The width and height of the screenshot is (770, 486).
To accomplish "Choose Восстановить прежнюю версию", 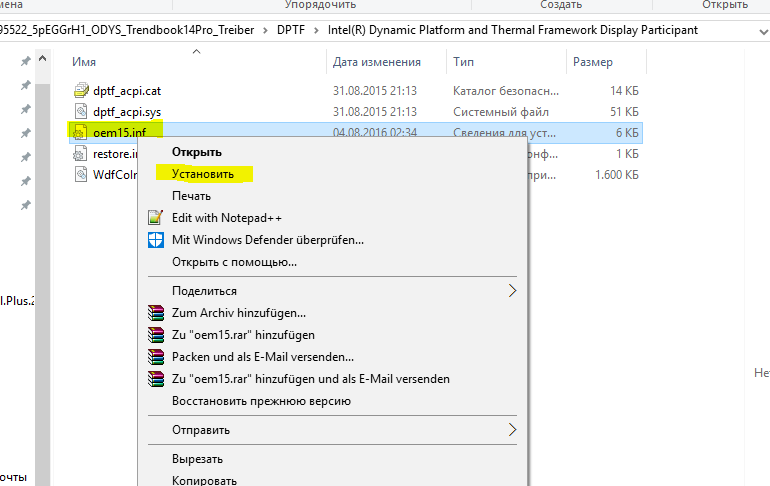I will [261, 401].
